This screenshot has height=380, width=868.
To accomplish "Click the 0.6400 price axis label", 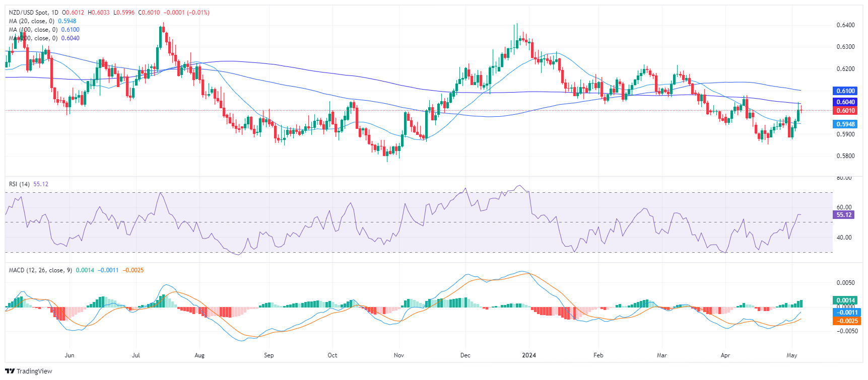I will pyautogui.click(x=845, y=25).
